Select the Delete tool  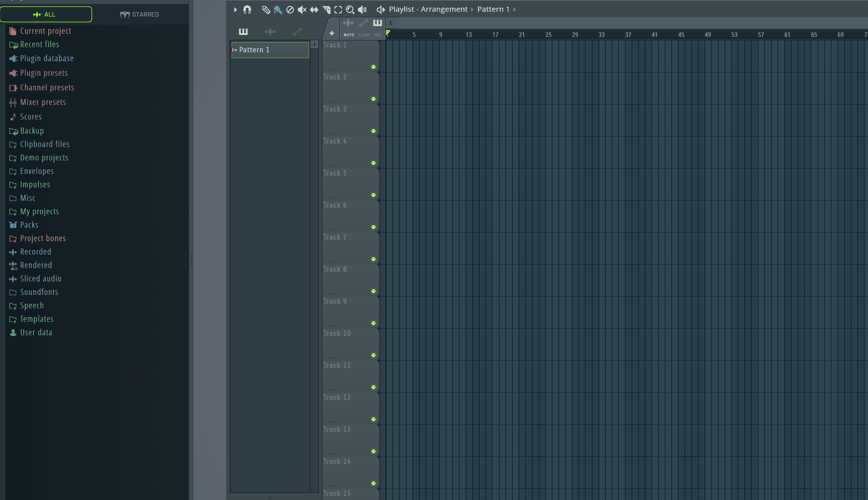pyautogui.click(x=290, y=10)
